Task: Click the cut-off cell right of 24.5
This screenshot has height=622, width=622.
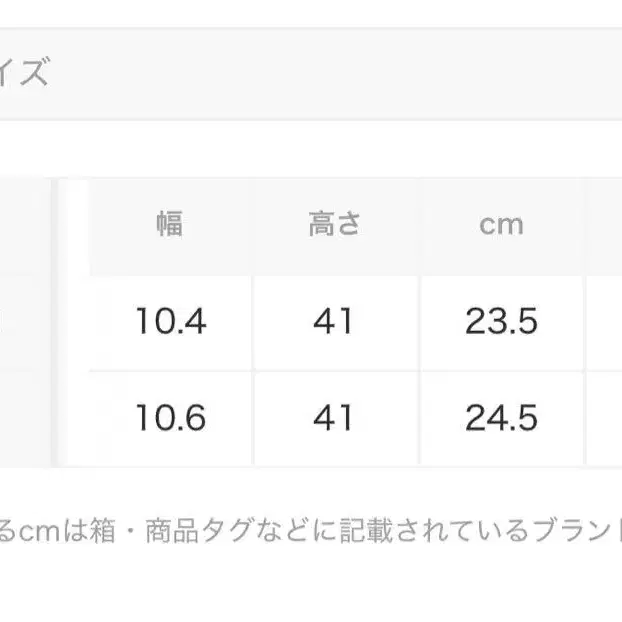Action: [x=606, y=417]
